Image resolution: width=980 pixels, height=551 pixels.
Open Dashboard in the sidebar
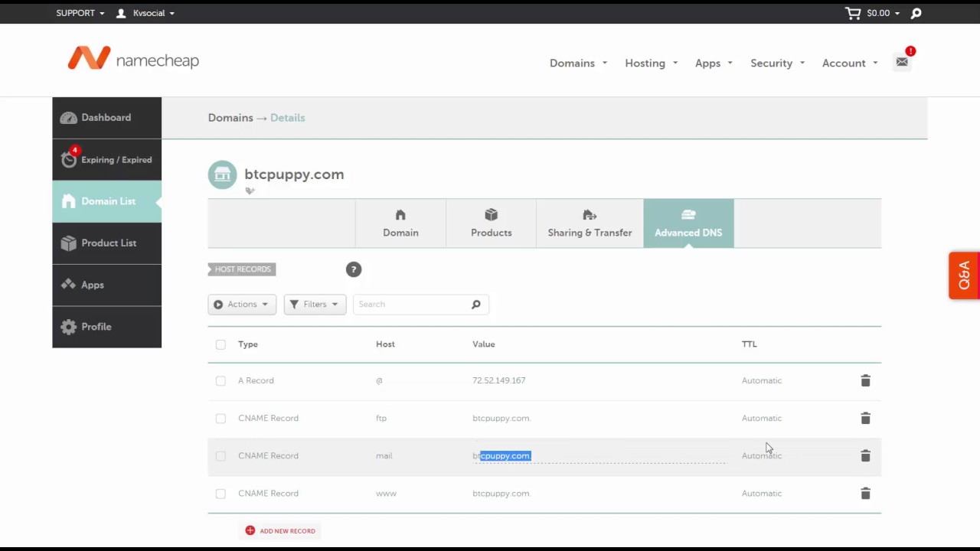[x=107, y=118]
